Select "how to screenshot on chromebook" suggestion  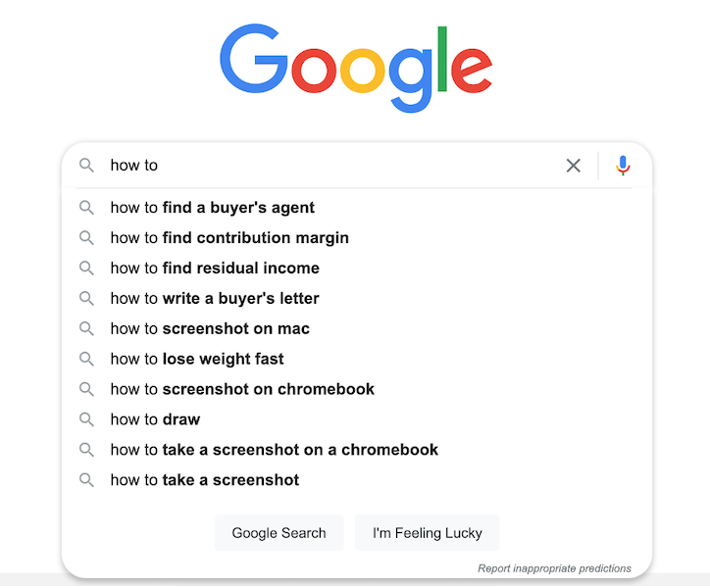[242, 389]
